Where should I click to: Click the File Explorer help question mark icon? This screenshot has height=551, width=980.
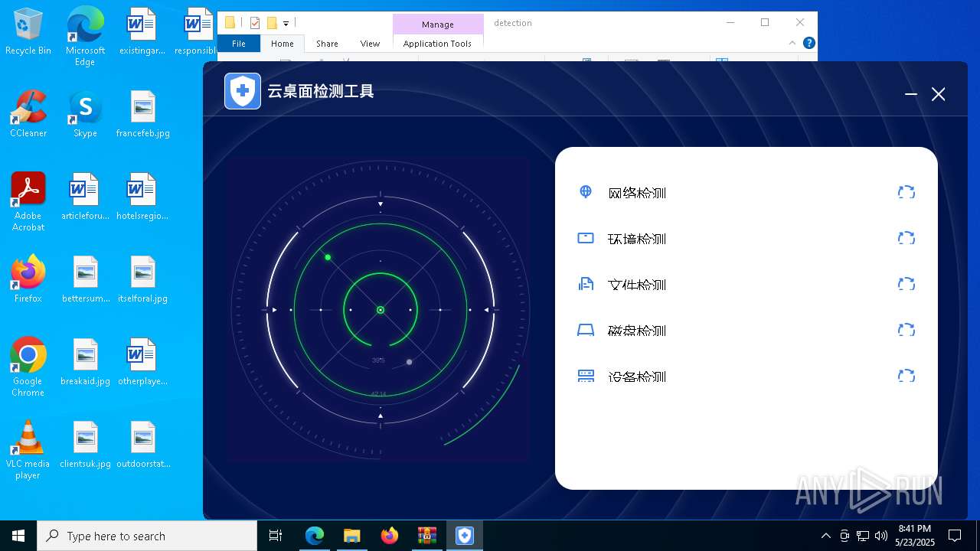[x=808, y=43]
